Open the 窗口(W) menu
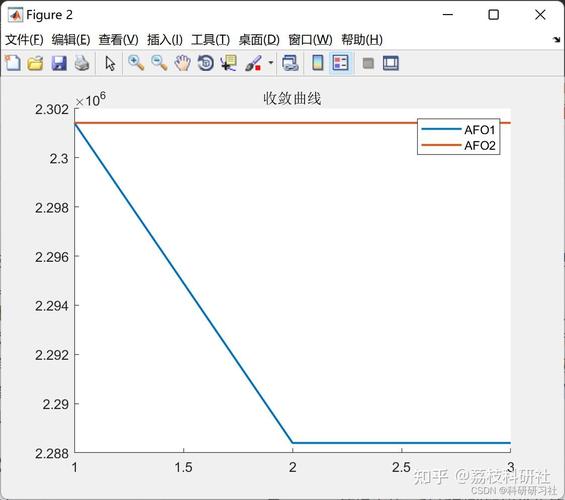Image resolution: width=565 pixels, height=500 pixels. coord(310,40)
